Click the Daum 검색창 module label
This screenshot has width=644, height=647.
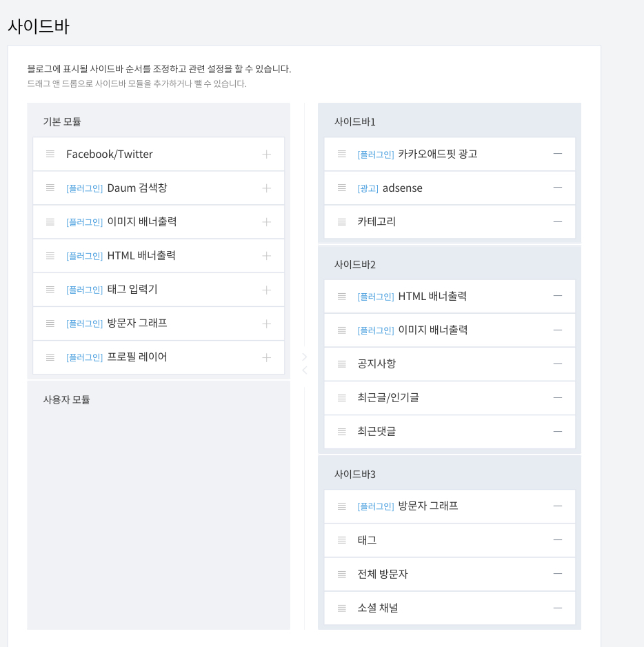pyautogui.click(x=137, y=188)
